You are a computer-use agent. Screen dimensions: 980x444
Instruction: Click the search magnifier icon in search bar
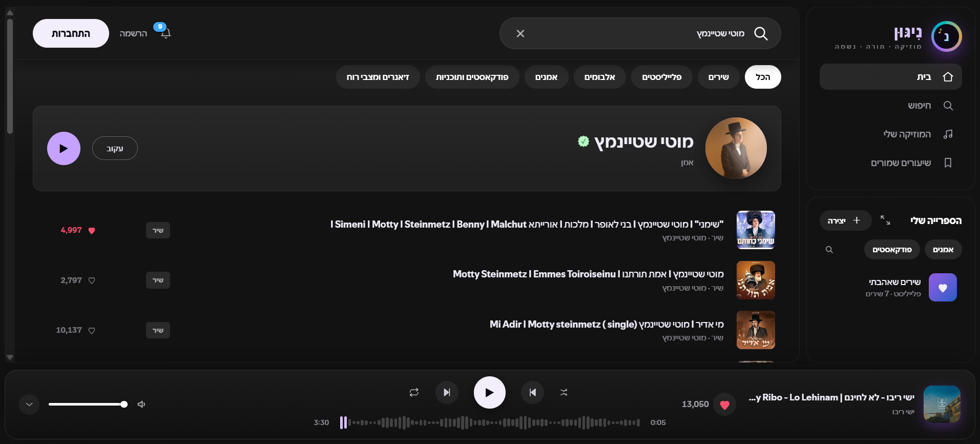[761, 33]
